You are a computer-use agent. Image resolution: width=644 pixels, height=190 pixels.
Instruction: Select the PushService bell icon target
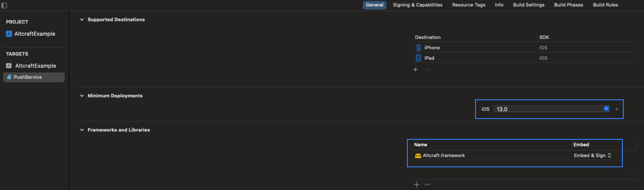tap(9, 77)
